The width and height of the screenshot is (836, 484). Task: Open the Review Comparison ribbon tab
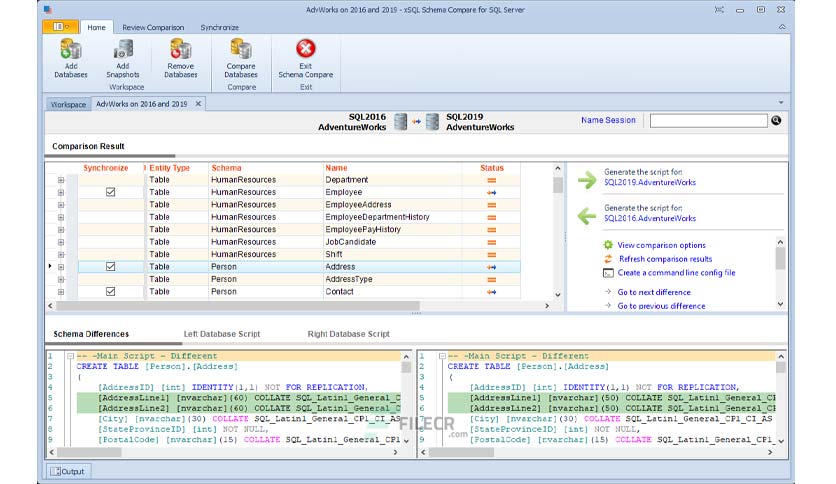click(x=153, y=27)
